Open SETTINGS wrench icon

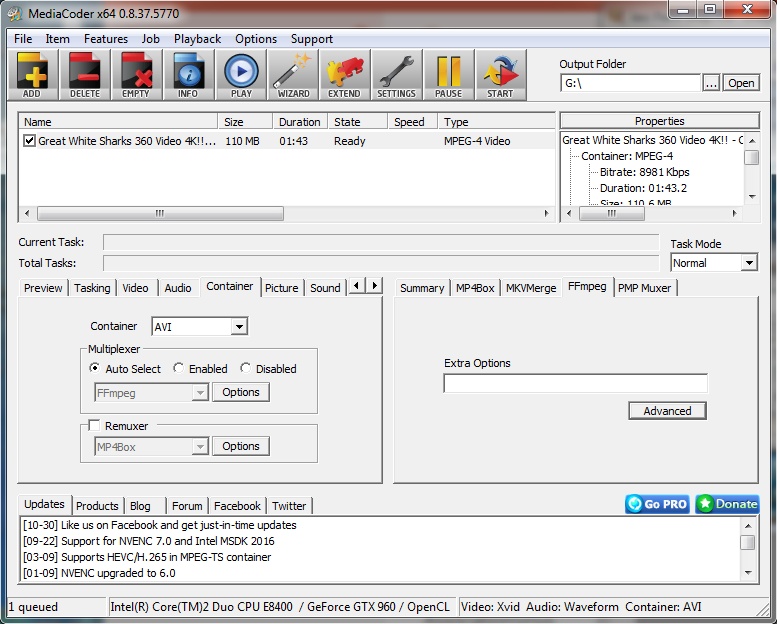[396, 75]
